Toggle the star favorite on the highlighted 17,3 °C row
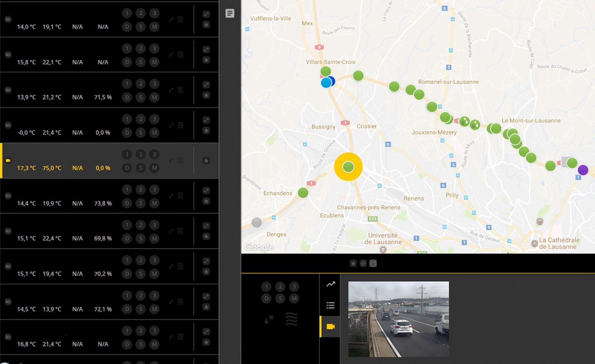The height and width of the screenshot is (364, 595). (x=206, y=160)
